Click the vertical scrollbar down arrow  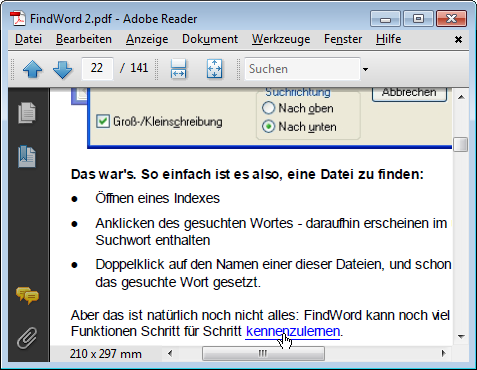461,337
